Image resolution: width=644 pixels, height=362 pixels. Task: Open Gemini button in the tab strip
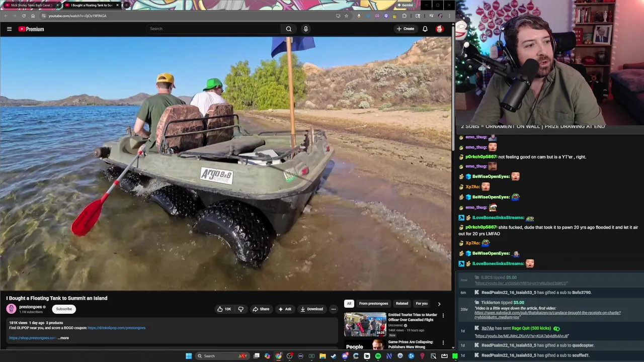(x=405, y=5)
